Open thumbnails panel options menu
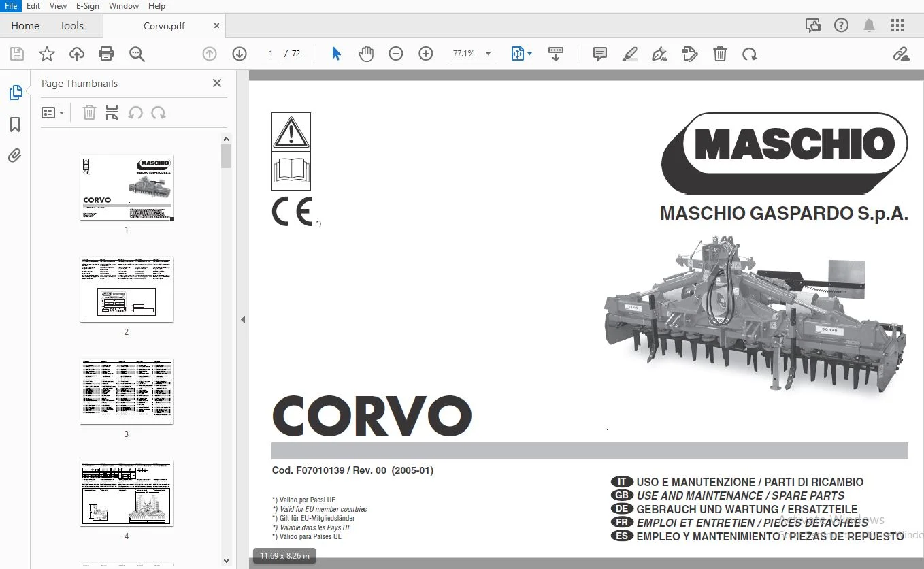This screenshot has height=569, width=924. pos(52,113)
